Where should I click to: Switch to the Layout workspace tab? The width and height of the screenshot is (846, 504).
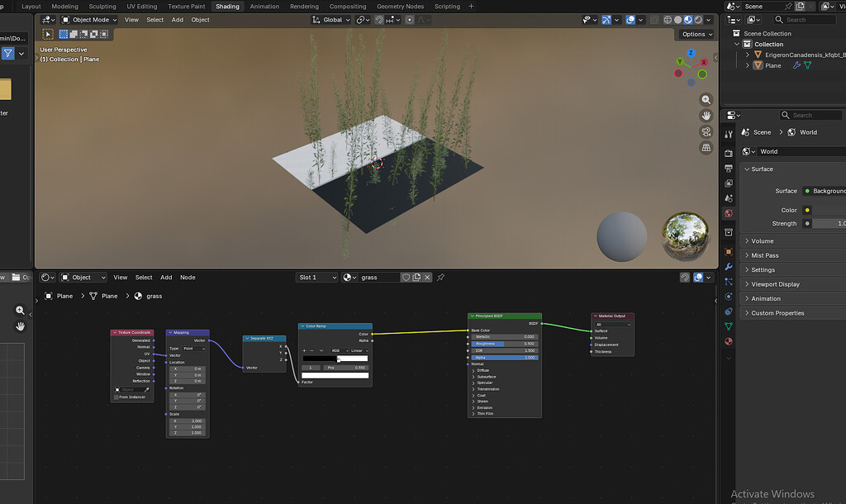point(31,7)
